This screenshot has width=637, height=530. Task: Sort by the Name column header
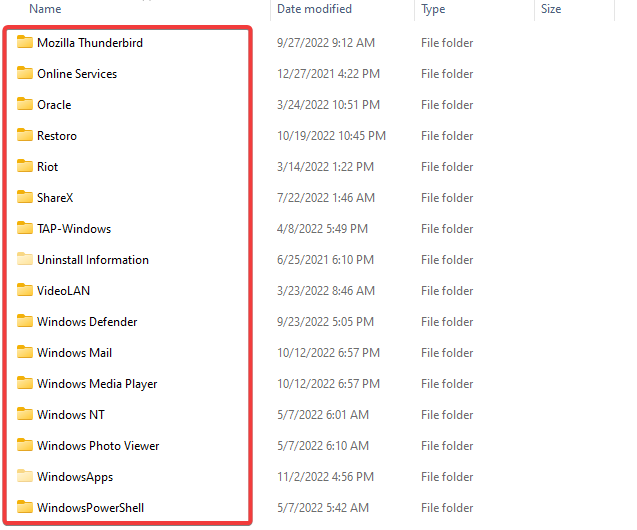(45, 9)
